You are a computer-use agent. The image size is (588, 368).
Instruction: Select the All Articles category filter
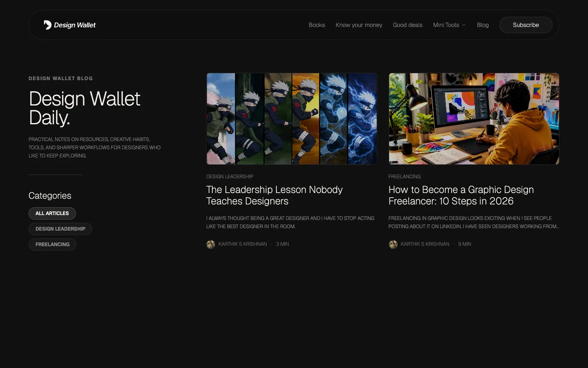click(x=52, y=213)
